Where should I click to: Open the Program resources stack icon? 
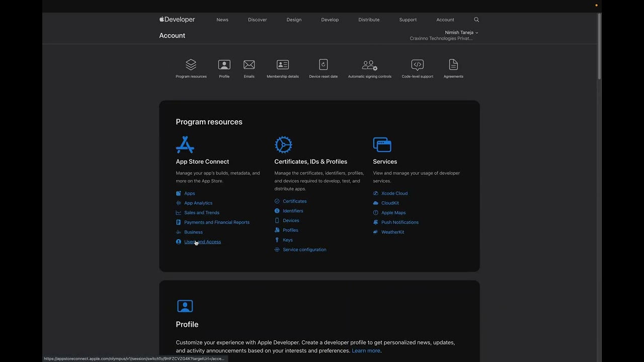pos(191,64)
